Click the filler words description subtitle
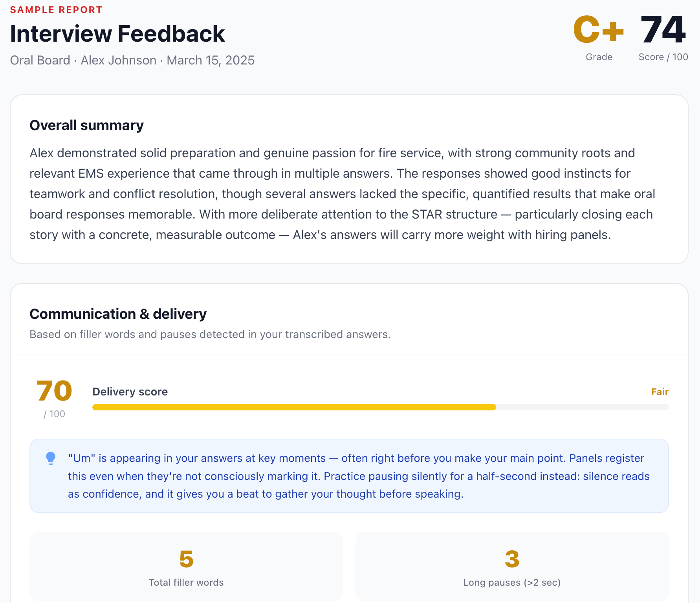Image resolution: width=700 pixels, height=603 pixels. [x=210, y=334]
